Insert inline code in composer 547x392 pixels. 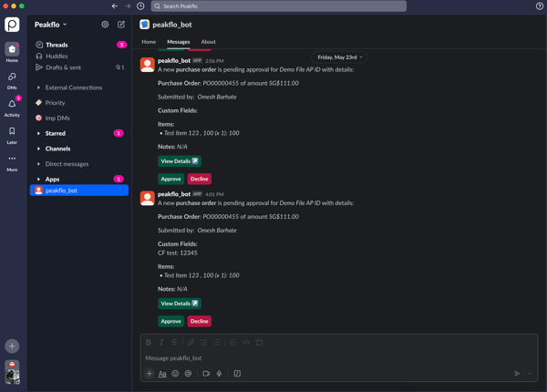point(246,342)
